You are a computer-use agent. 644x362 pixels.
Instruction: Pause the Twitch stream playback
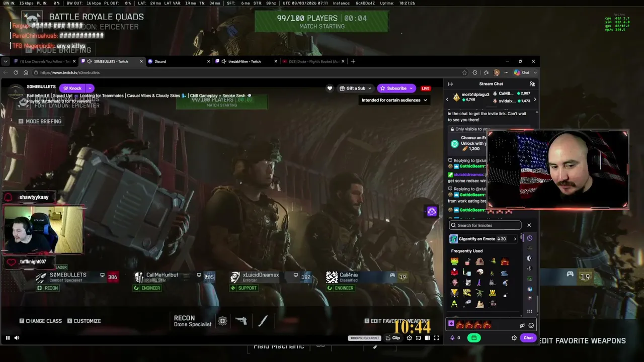click(x=8, y=338)
